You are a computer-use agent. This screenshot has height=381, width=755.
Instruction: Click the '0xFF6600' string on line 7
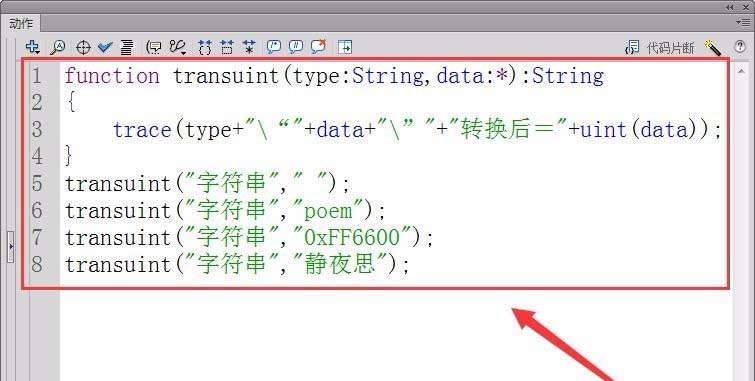tap(352, 238)
